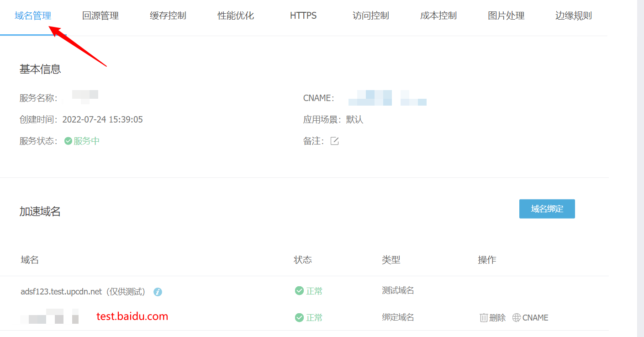Open the 图片处理 tab
This screenshot has width=644, height=337.
pos(506,16)
